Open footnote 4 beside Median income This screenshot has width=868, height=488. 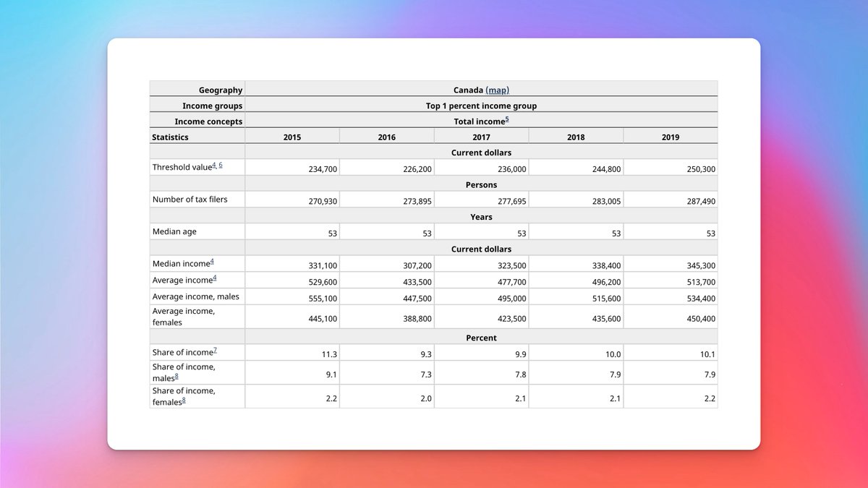coord(211,262)
